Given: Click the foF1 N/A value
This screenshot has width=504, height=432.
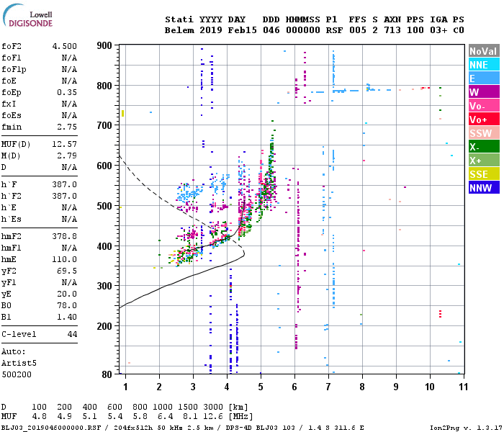Looking at the screenshot, I should (69, 58).
